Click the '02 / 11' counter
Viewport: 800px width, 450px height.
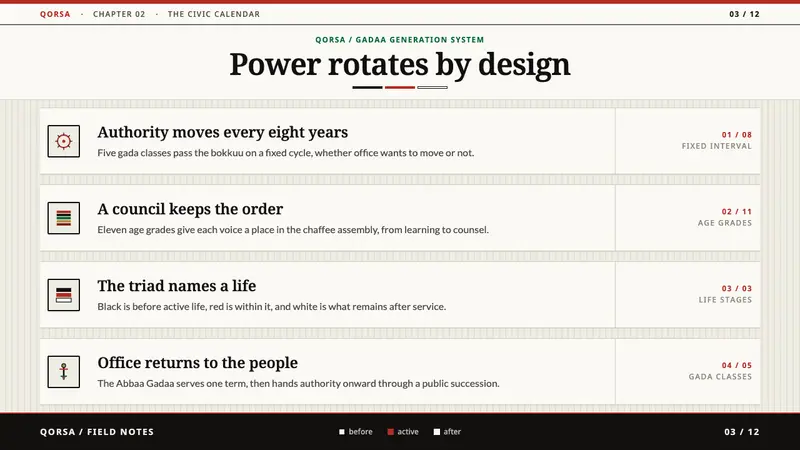tap(737, 212)
